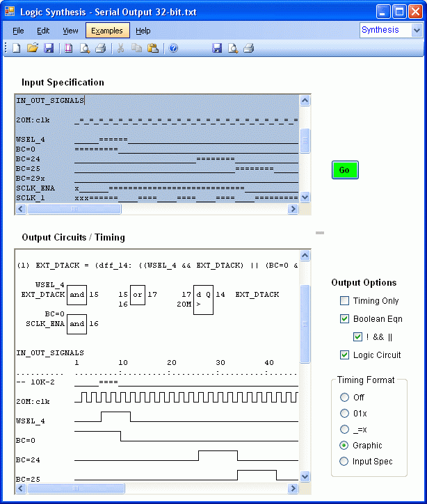Click WSEL_4 waveform label in output

[x=31, y=421]
